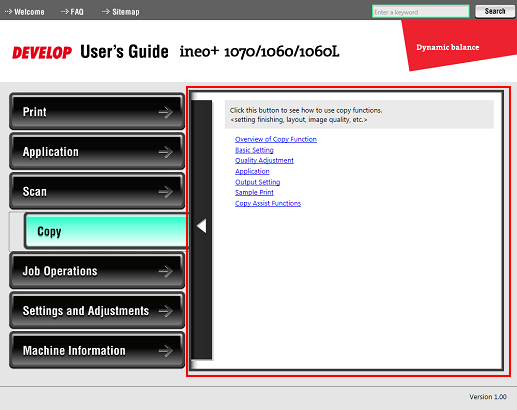This screenshot has height=410, width=517.
Task: Open the Quality Adjustment link
Action: [x=264, y=161]
